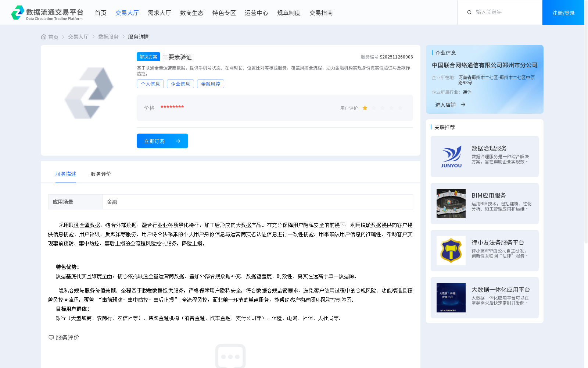588x368 pixels.
Task: Click the 解决方案 label badge
Action: pyautogui.click(x=148, y=57)
